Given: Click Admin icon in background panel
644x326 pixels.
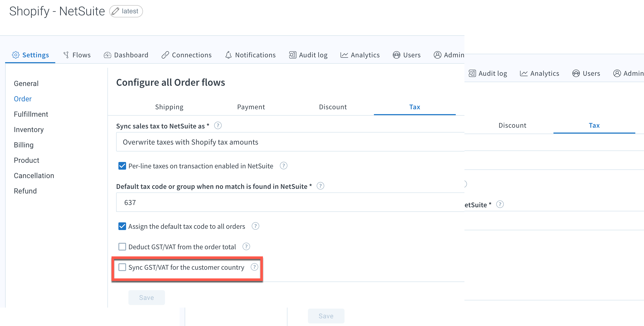Looking at the screenshot, I should coord(617,73).
